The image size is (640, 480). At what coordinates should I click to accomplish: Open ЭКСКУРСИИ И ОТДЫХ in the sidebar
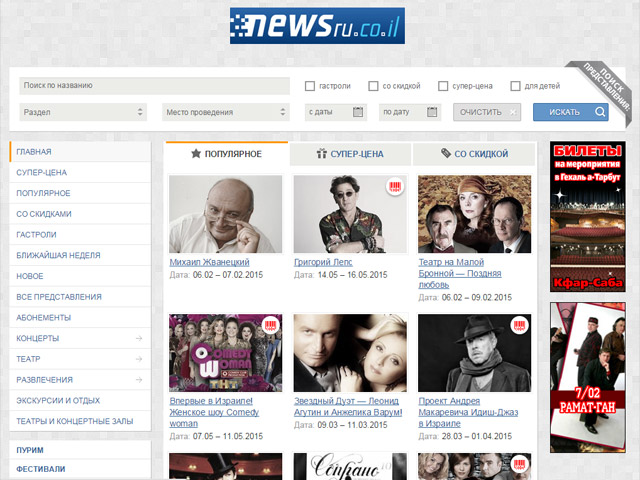(80, 400)
